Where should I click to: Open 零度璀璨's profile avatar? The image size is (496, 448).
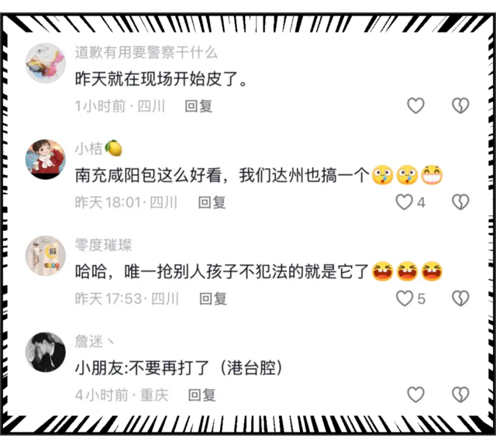coord(46,256)
